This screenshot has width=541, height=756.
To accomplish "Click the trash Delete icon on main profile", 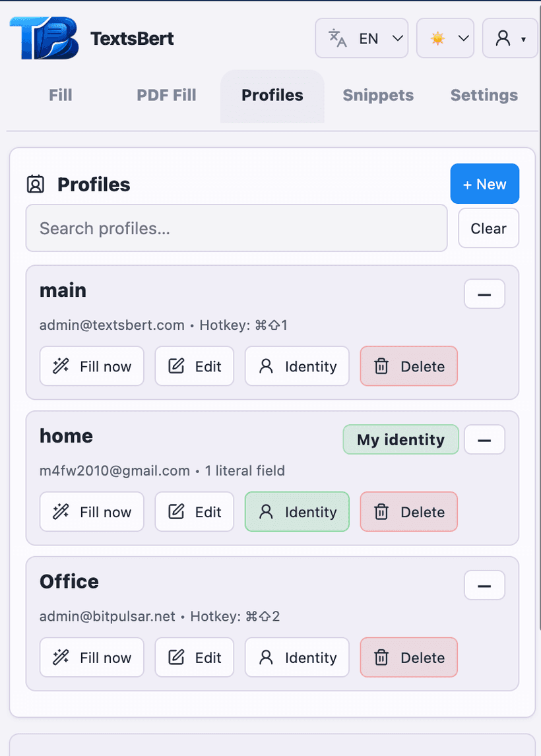I will point(383,366).
